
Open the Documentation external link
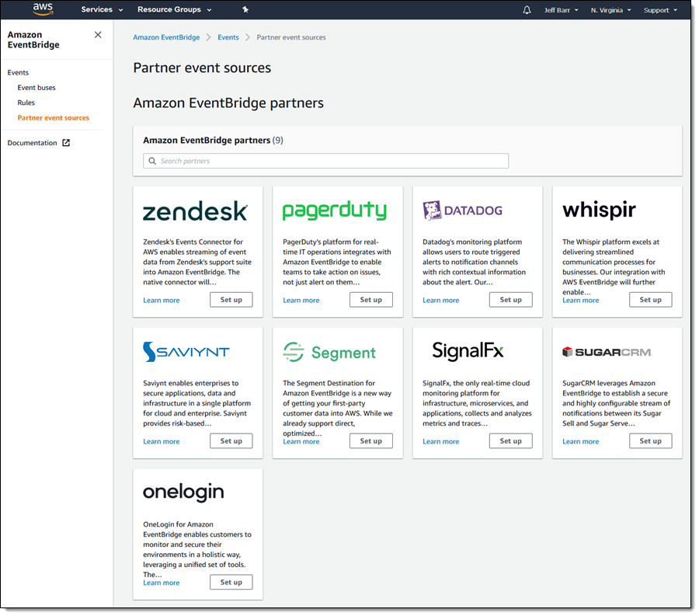(39, 143)
